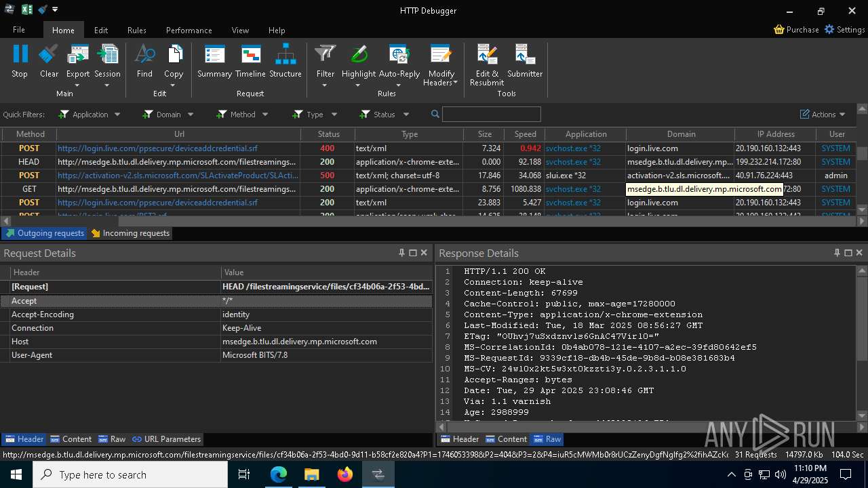Screen dimensions: 868x488
Task: Open Firefox from taskbar
Action: [x=344, y=474]
